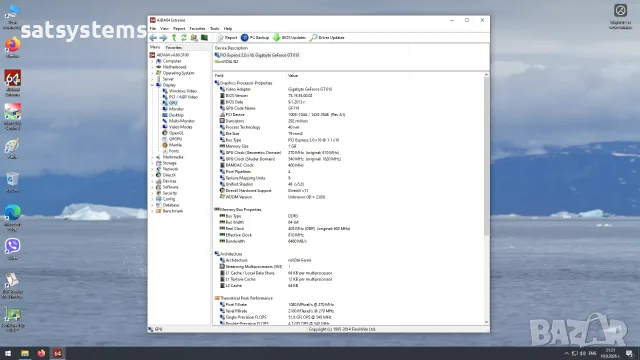This screenshot has height=360, width=640.
Task: Open the Tools menu
Action: (x=215, y=29)
